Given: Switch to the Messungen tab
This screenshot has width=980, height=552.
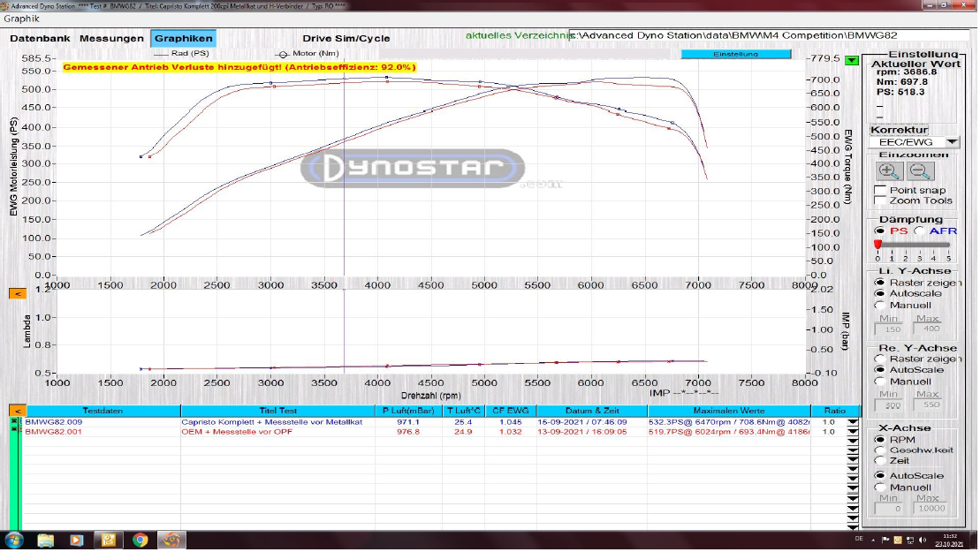Looking at the screenshot, I should [x=111, y=39].
